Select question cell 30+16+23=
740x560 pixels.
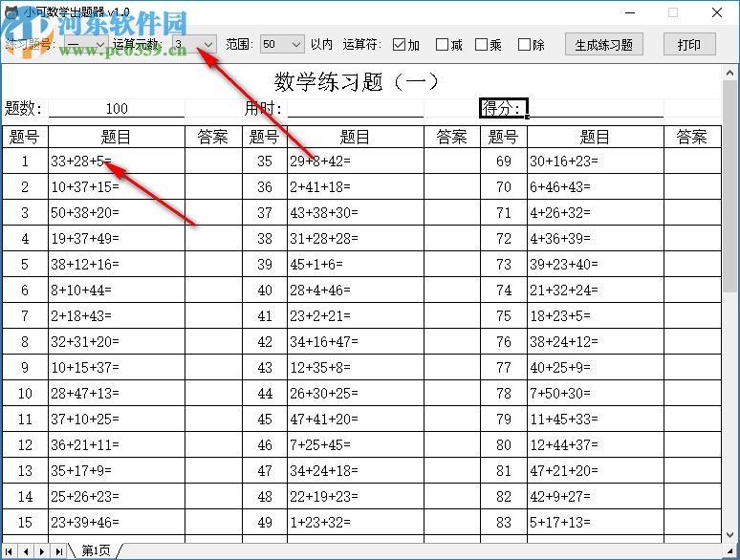596,161
